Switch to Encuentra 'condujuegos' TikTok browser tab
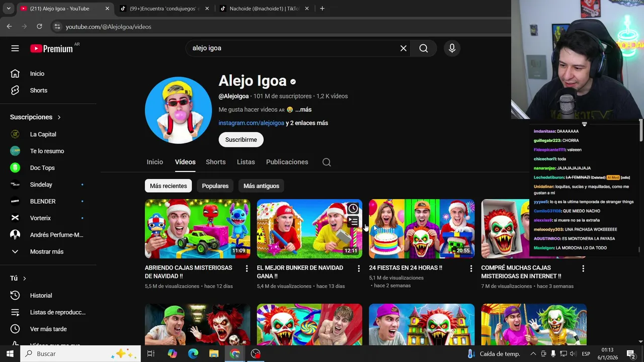Viewport: 644px width, 362px height. 165,9
